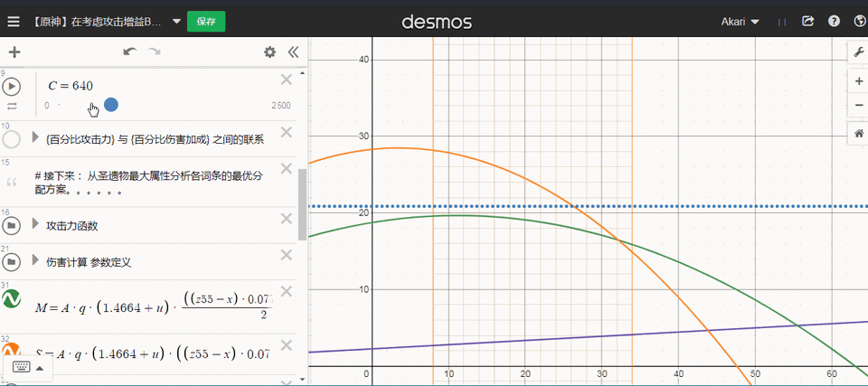Open the share graph icon

coord(808,22)
